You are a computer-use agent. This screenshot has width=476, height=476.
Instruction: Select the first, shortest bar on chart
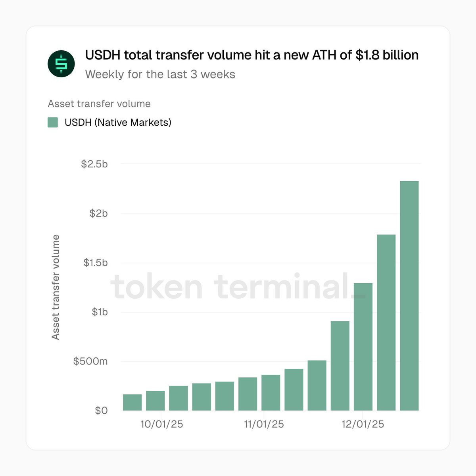click(x=132, y=403)
